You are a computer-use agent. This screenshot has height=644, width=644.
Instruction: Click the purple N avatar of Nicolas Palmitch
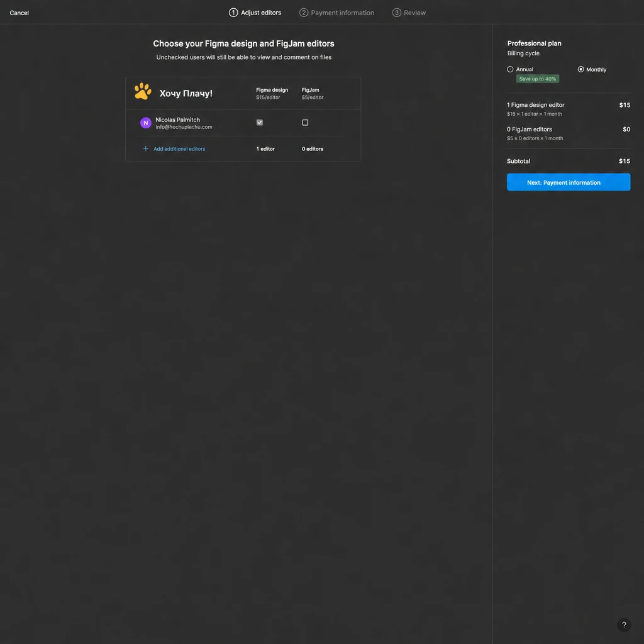[x=145, y=123]
